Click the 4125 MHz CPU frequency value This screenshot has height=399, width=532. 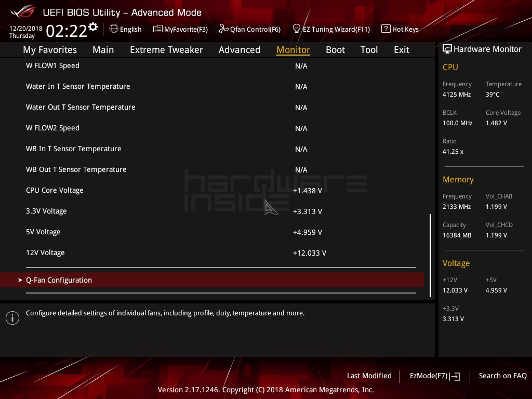[457, 95]
